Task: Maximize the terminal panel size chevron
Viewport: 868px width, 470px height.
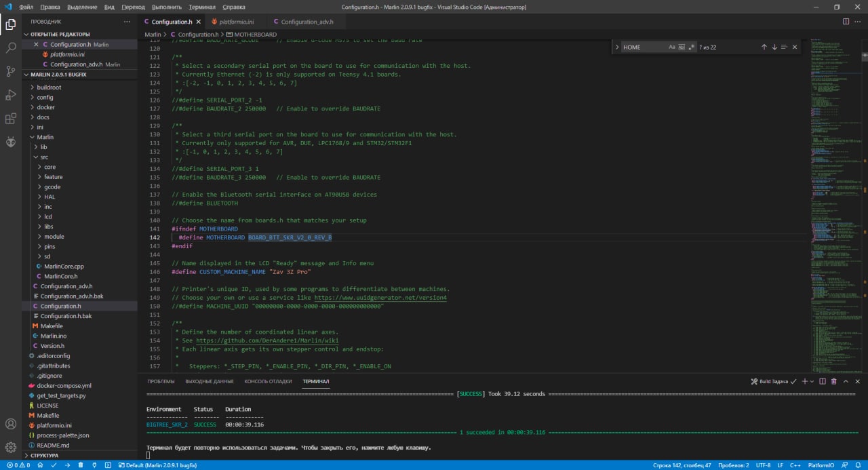Action: 846,381
